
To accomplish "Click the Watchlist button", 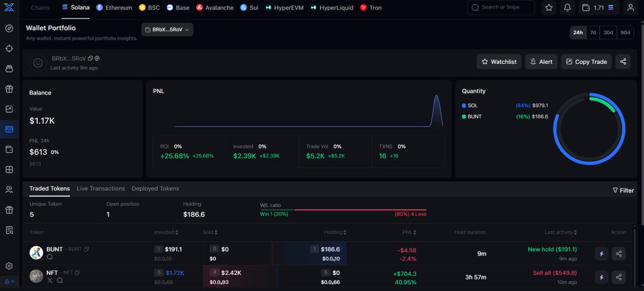I will (x=499, y=62).
